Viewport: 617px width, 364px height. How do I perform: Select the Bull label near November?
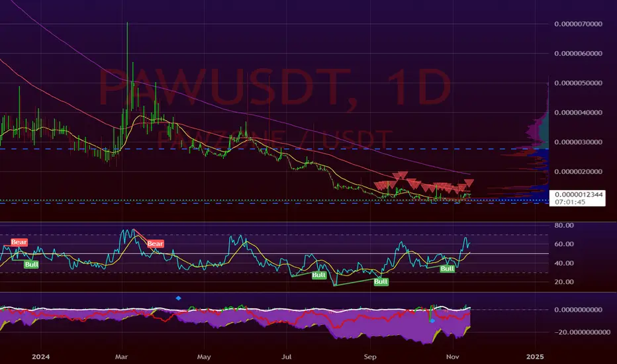click(448, 269)
